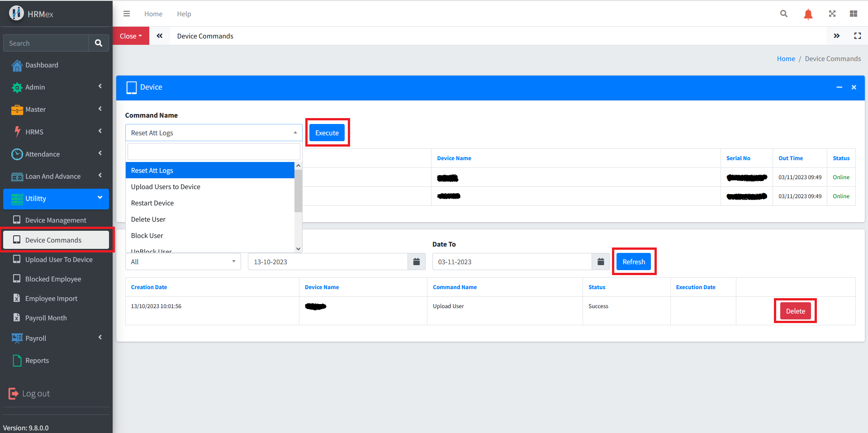This screenshot has height=433, width=868.
Task: Click the notification bell icon
Action: tap(808, 14)
